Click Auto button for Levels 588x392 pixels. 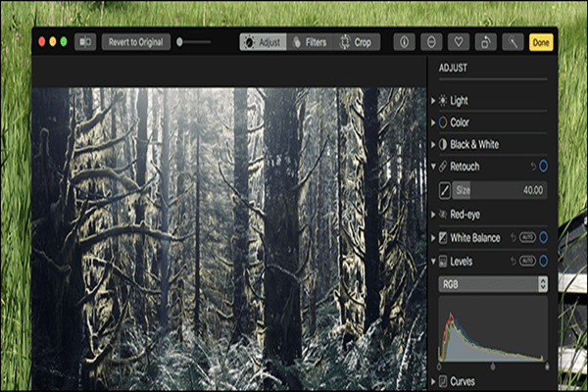[527, 261]
